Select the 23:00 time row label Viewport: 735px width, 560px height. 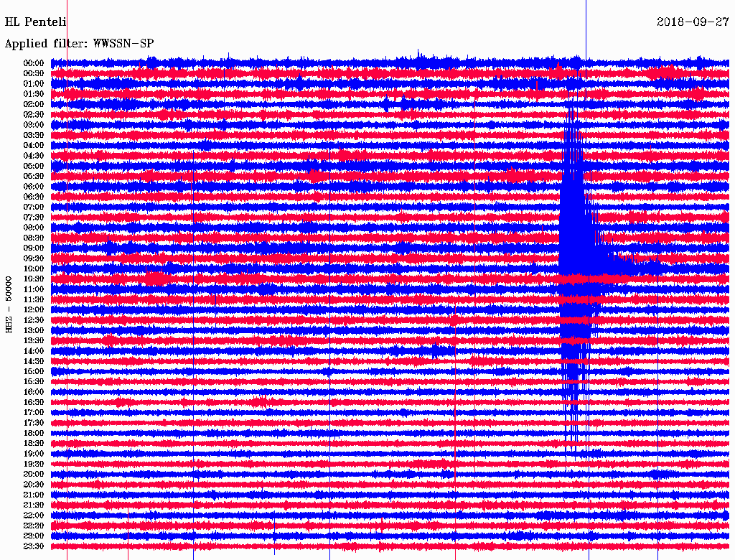tap(33, 536)
